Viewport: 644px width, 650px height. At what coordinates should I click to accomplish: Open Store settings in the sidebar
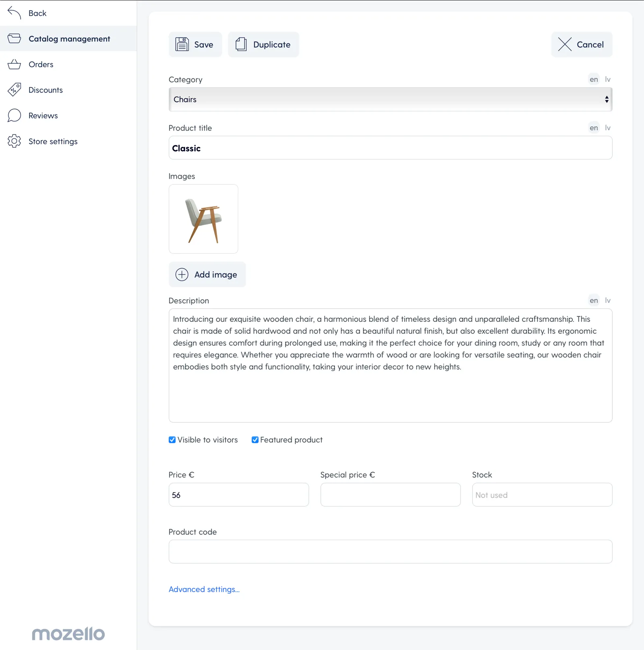(53, 142)
